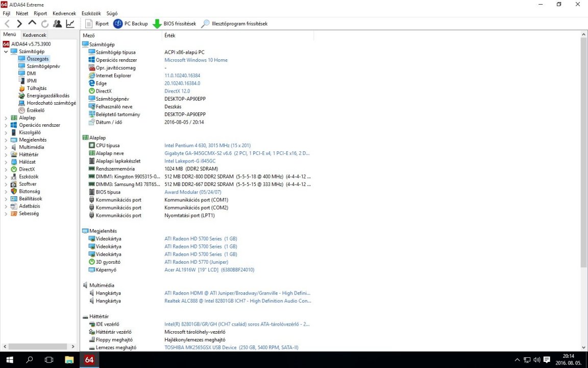Select Biztonság in the tree
588x368 pixels.
(30, 191)
